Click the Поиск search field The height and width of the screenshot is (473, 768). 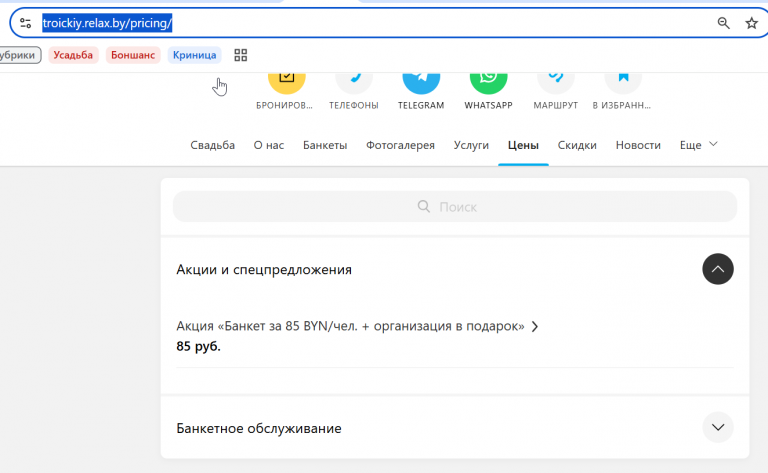(455, 207)
